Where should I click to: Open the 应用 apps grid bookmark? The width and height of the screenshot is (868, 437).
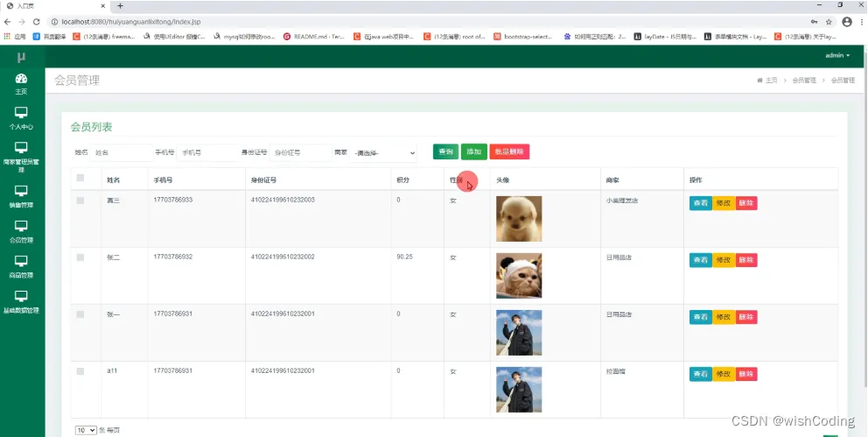15,37
